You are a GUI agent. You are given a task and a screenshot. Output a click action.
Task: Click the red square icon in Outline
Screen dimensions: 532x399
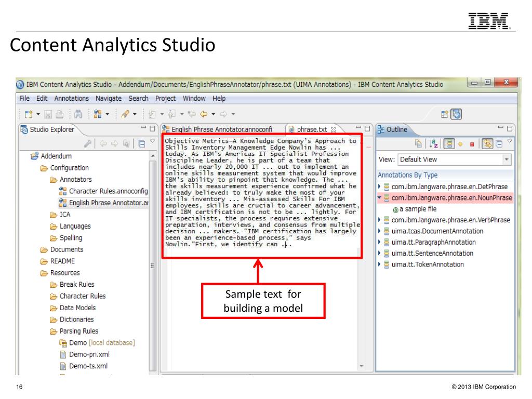pos(472,144)
